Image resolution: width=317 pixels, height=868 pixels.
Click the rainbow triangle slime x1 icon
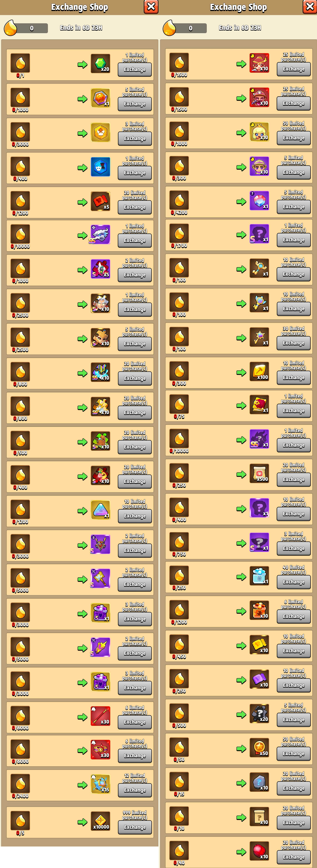(100, 510)
